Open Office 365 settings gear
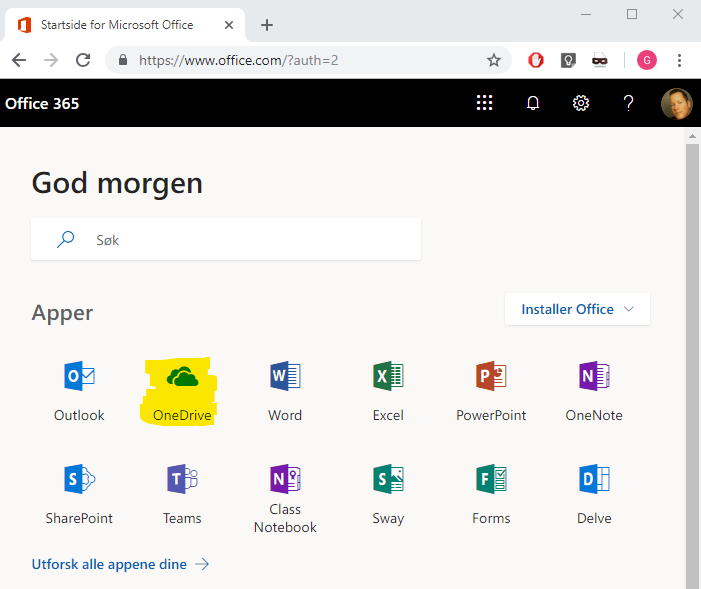This screenshot has height=589, width=701. click(x=581, y=103)
